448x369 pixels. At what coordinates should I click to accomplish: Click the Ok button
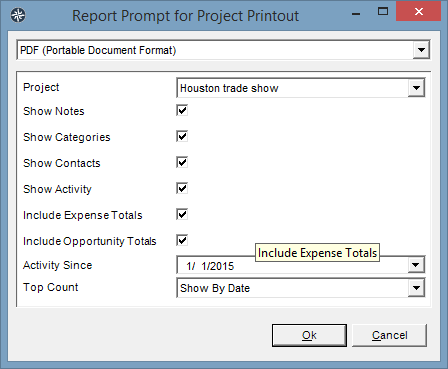[309, 335]
